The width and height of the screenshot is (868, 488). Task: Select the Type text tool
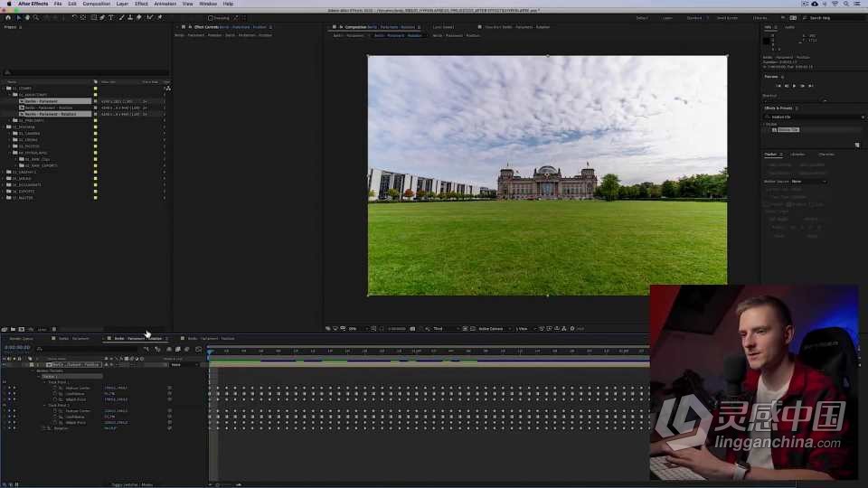111,18
